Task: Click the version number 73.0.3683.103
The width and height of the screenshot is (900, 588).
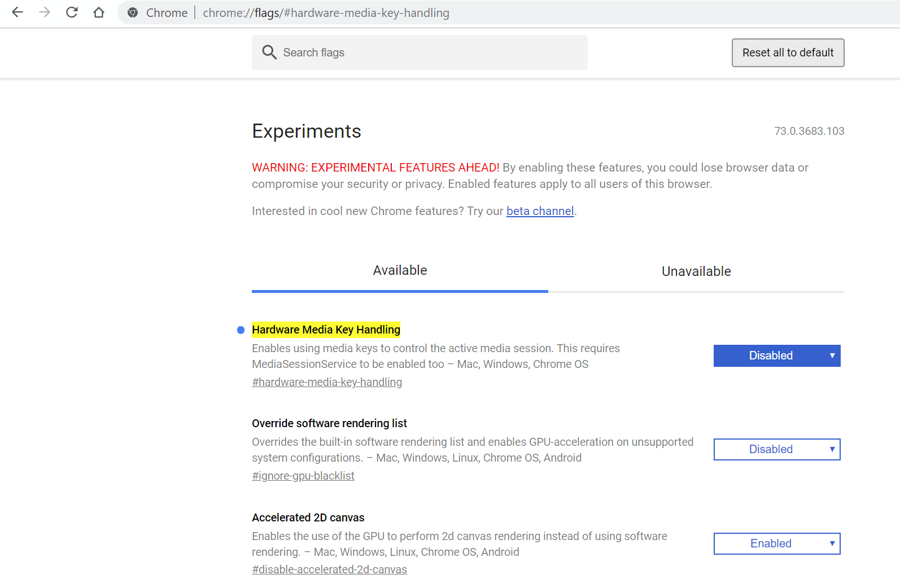Action: (809, 131)
